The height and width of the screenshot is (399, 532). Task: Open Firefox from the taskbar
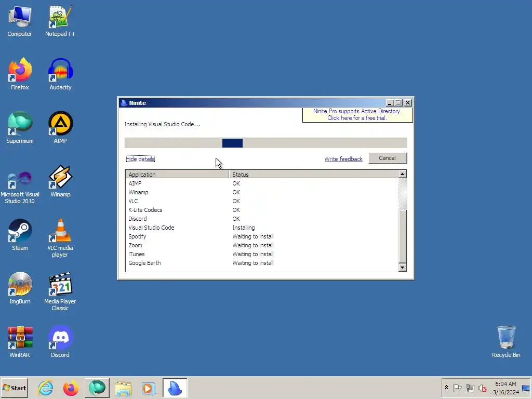pos(71,388)
